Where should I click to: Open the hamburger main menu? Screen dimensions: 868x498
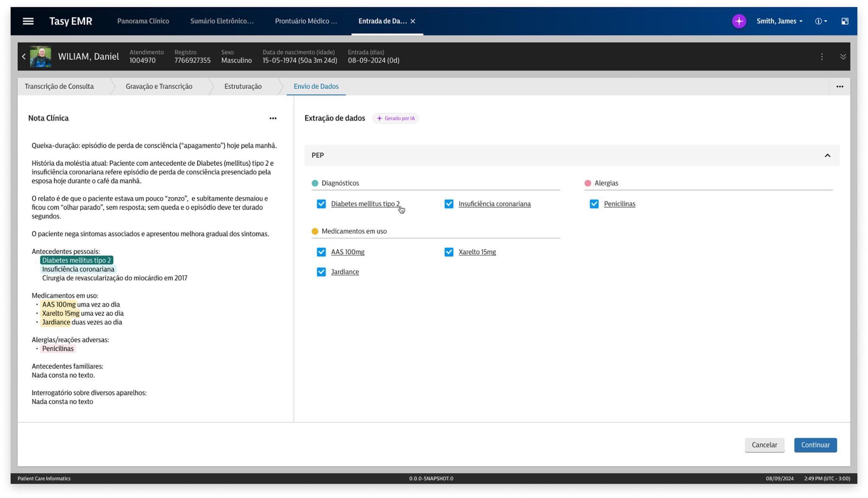[28, 21]
